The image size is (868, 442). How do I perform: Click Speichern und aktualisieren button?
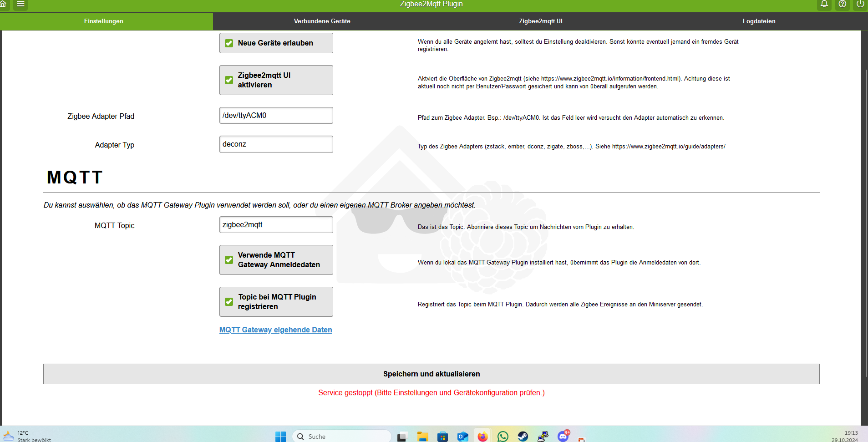[x=431, y=374]
